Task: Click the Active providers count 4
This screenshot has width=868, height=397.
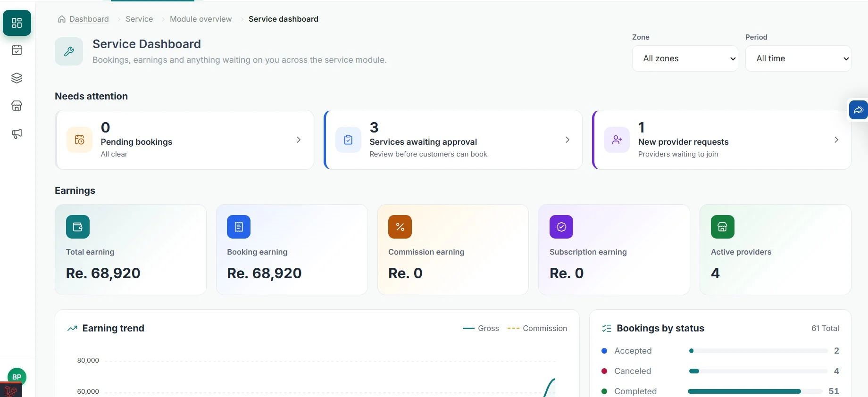Action: pyautogui.click(x=715, y=273)
